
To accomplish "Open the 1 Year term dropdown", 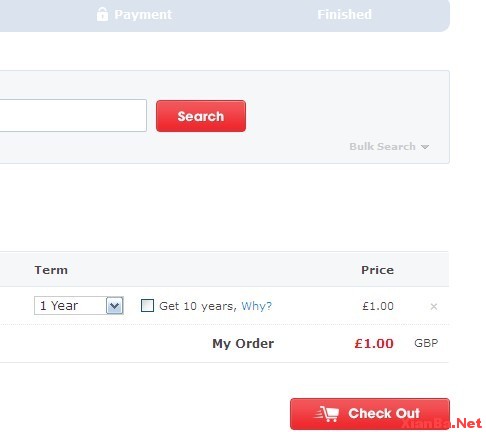I will click(79, 305).
